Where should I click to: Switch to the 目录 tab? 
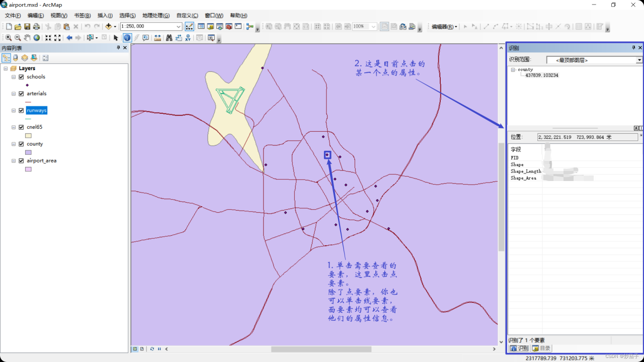pos(541,348)
